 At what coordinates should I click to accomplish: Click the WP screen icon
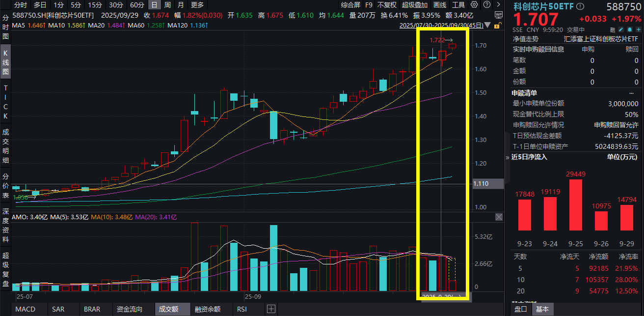[x=498, y=16]
